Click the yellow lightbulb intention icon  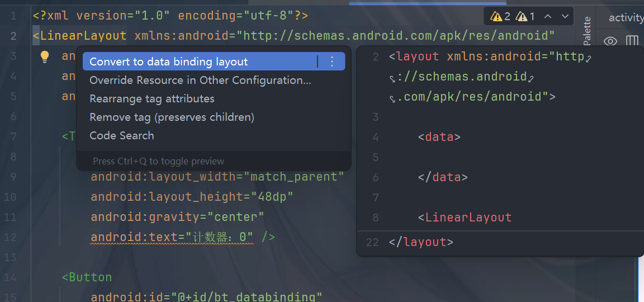pyautogui.click(x=45, y=56)
